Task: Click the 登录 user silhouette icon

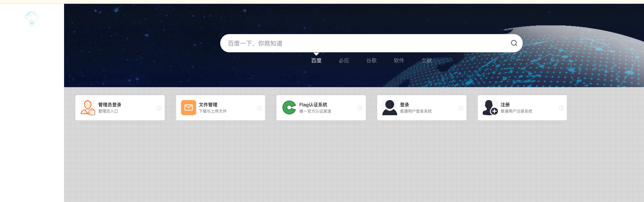Action: click(x=389, y=108)
